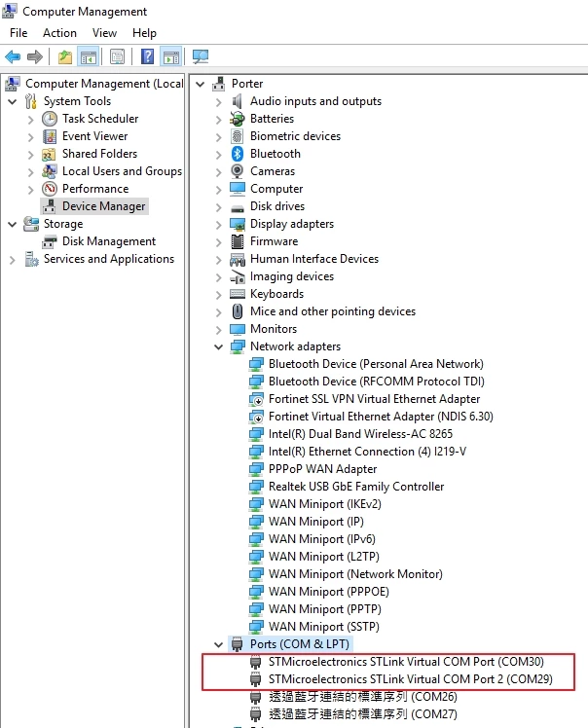Viewport: 588px width, 728px height.
Task: Collapse the Network adapters node
Action: 219,346
